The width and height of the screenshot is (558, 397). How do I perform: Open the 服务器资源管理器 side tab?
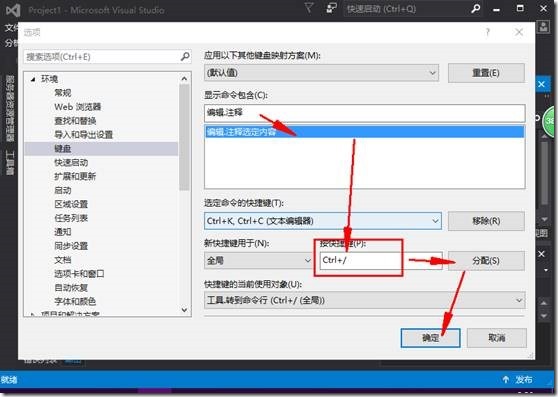tap(10, 108)
